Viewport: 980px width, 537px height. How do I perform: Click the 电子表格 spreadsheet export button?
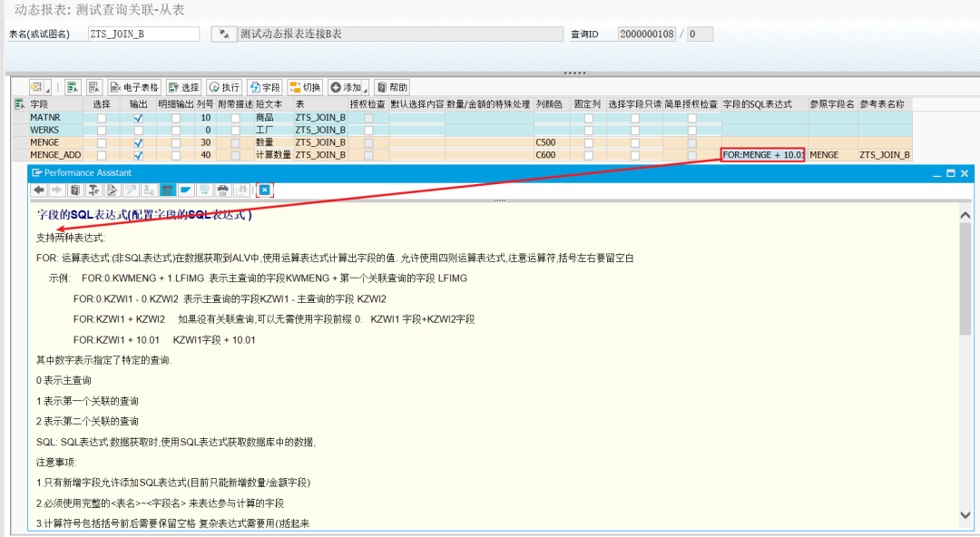tap(134, 87)
